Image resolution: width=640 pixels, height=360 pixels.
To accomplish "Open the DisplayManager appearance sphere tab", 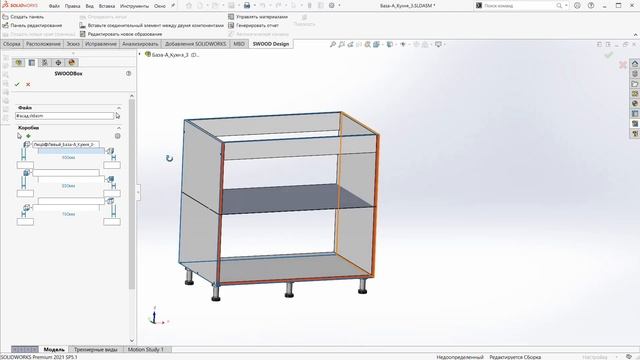I will click(72, 62).
